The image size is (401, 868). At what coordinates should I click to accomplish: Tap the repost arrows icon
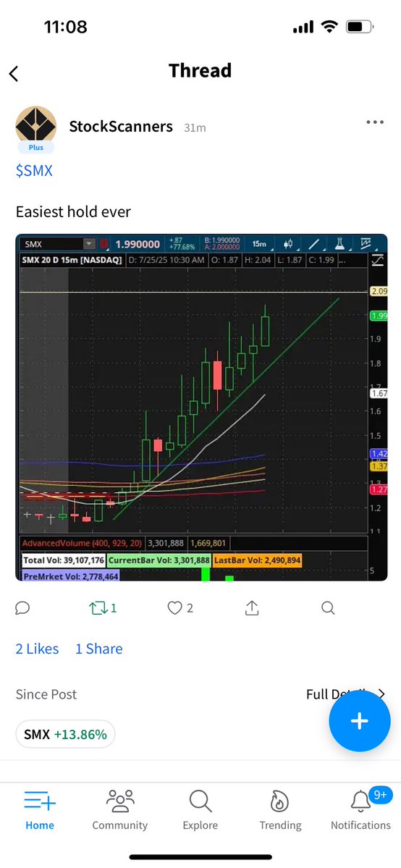coord(96,608)
